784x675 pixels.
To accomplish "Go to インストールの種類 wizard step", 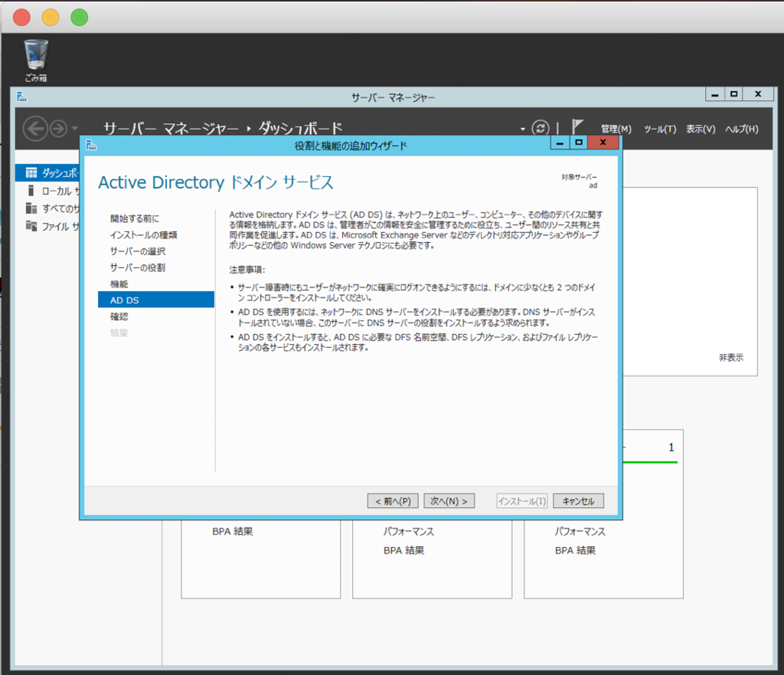I will click(143, 235).
